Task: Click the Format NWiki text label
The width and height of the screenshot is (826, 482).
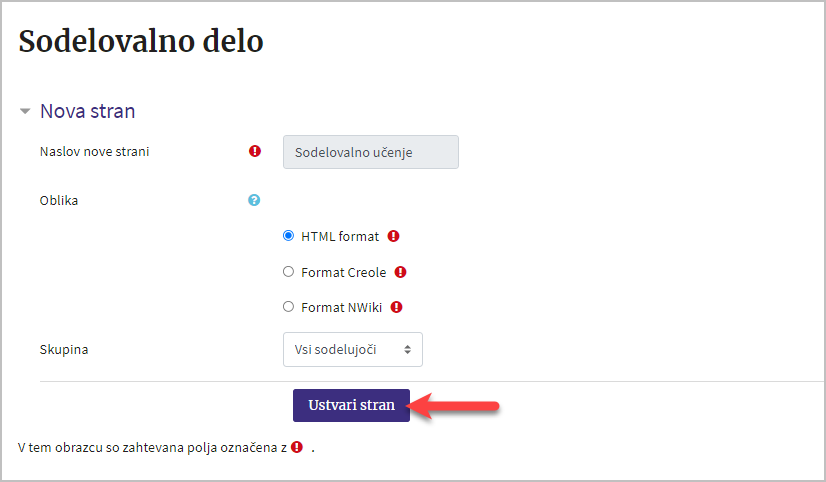Action: pos(341,308)
